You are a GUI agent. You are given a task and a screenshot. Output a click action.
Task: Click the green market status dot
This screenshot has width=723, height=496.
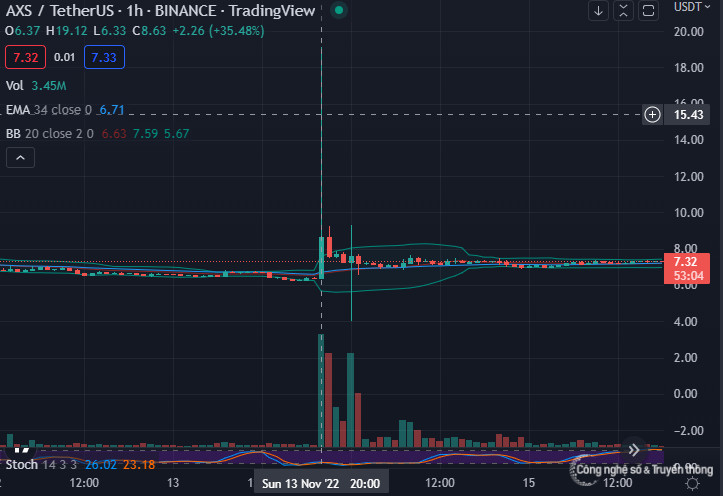tap(339, 11)
